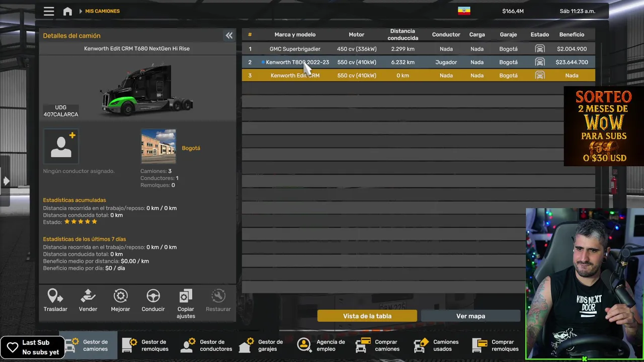Sort by Beneficio column header
The image size is (644, 362).
[572, 35]
